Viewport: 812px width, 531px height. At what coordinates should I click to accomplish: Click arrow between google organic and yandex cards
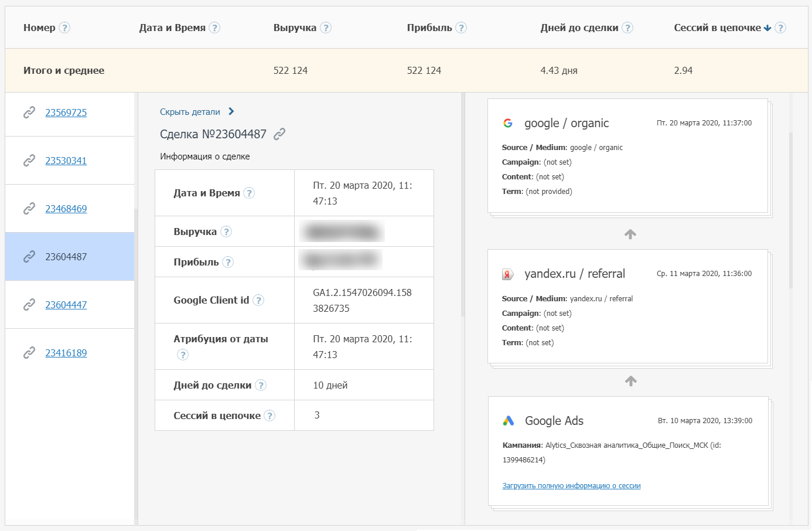[x=630, y=234]
